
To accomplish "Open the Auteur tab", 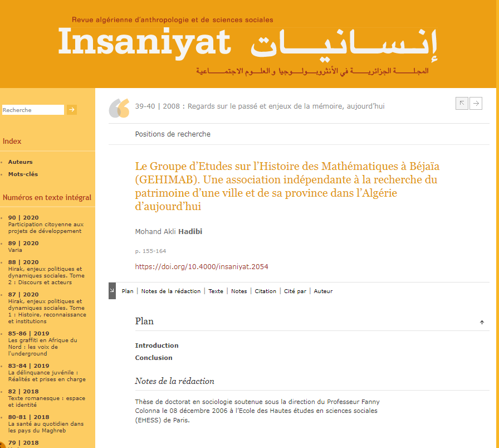I will [x=323, y=291].
